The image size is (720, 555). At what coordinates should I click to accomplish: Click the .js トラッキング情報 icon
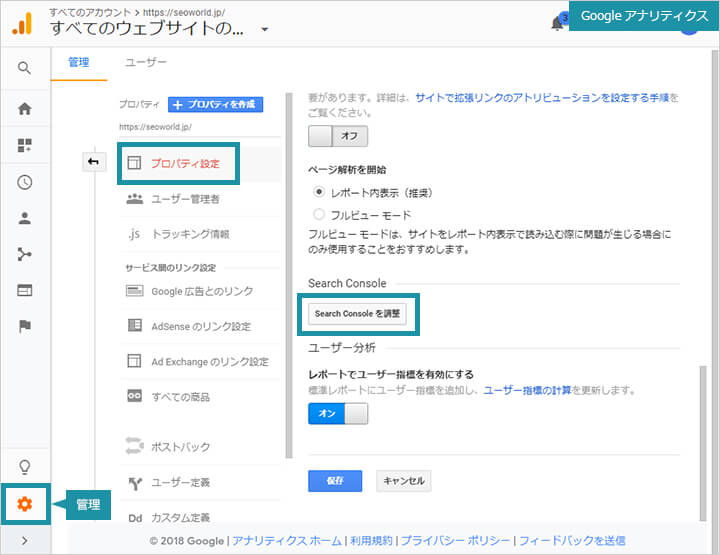134,234
